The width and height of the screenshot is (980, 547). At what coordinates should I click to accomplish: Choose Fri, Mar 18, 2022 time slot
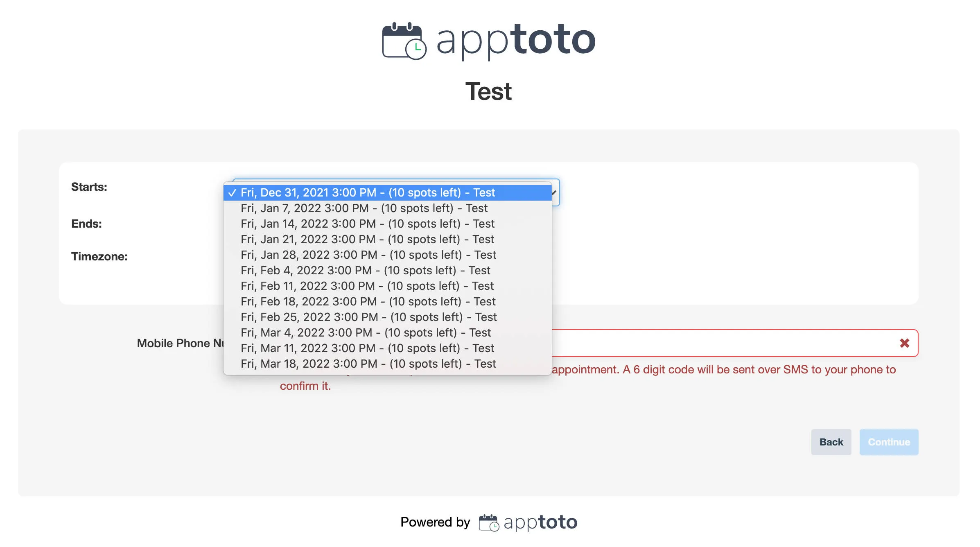368,364
